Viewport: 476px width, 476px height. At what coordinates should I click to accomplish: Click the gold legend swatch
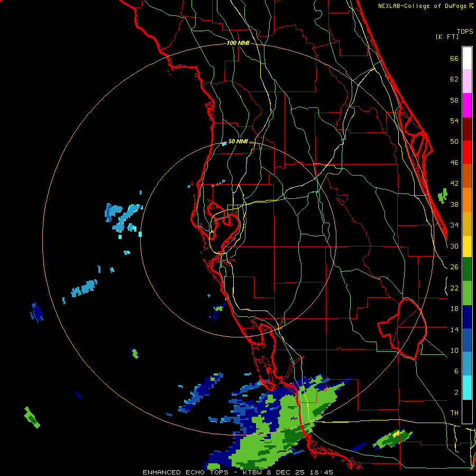click(467, 224)
